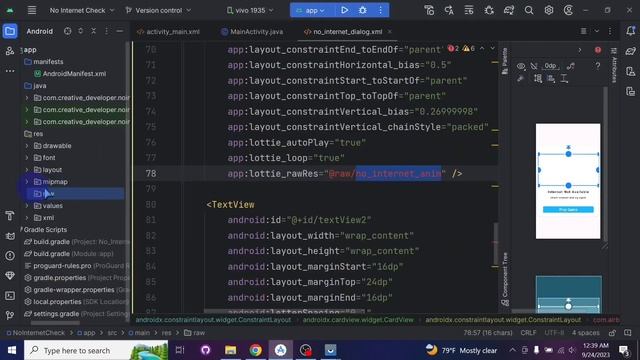Select opened file crosshair in Project panel
Screen dimensions: 640x360
(67, 31)
